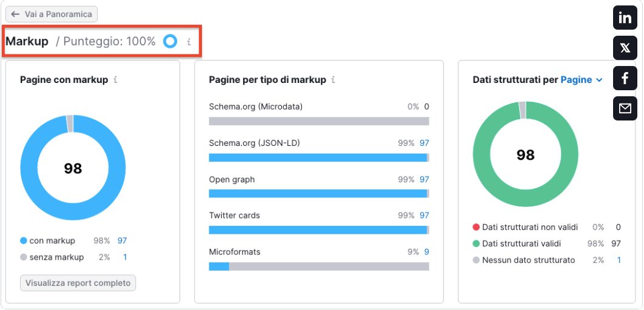Click the blue score circle icon
The width and height of the screenshot is (644, 310).
click(170, 41)
